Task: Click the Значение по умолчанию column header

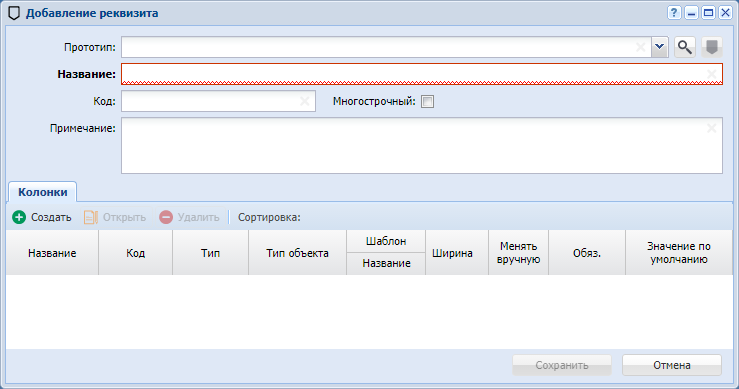Action: (x=679, y=253)
